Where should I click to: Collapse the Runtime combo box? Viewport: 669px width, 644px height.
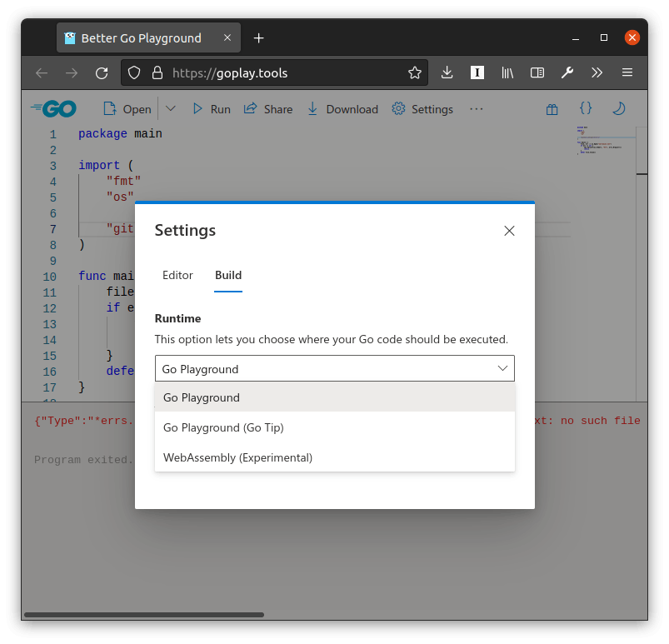click(x=335, y=368)
